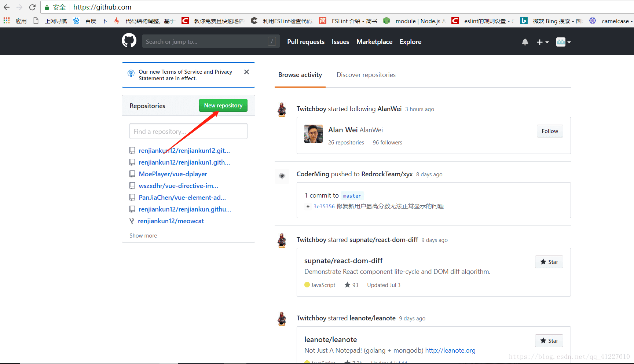Open RedrockTeam/xyx repository link
Image resolution: width=634 pixels, height=364 pixels.
pyautogui.click(x=387, y=174)
